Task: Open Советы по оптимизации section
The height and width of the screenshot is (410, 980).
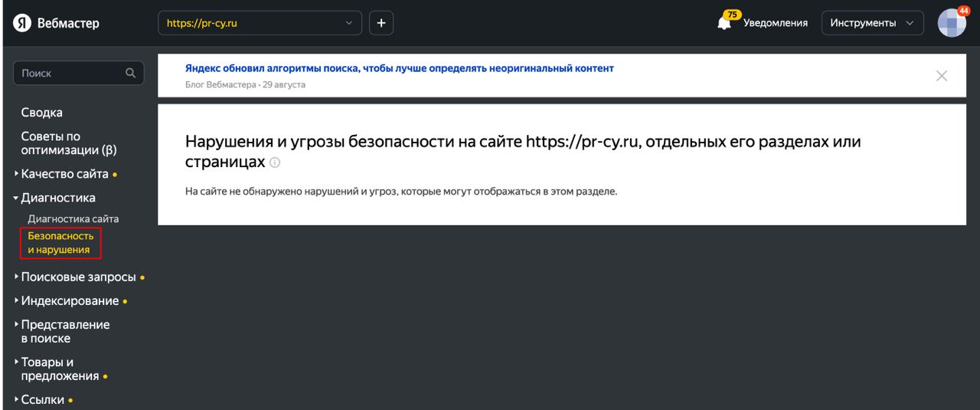Action: point(69,143)
